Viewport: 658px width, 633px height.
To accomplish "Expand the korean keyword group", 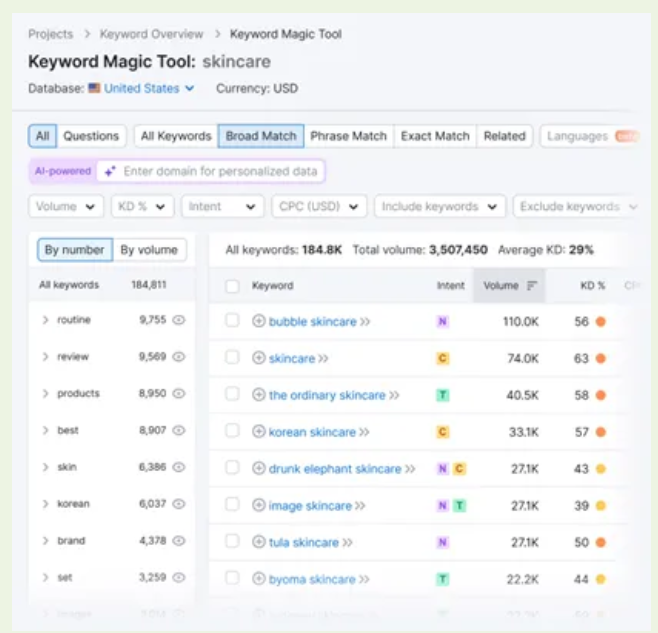I will (45, 504).
